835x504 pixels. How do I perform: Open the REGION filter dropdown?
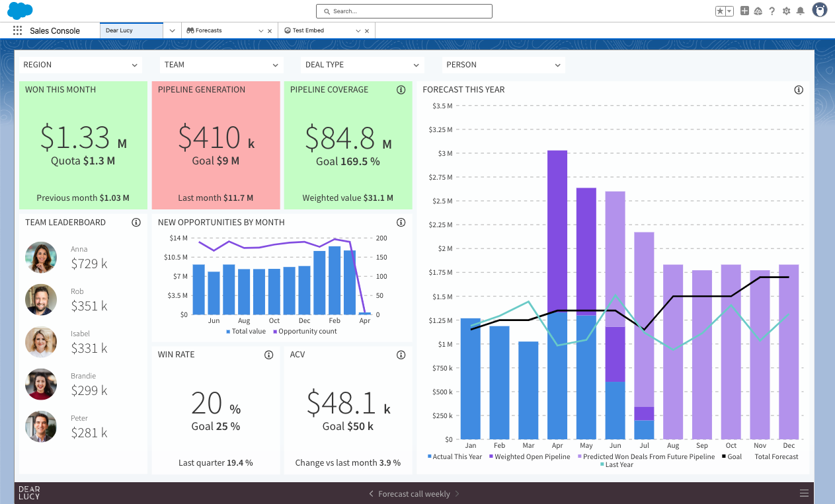pyautogui.click(x=80, y=65)
